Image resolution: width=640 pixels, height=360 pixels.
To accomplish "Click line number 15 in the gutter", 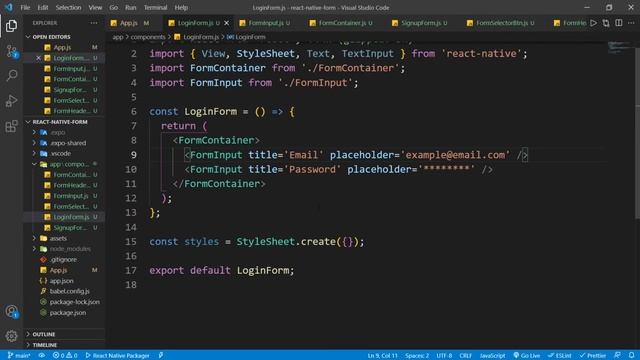I will click(x=131, y=242).
